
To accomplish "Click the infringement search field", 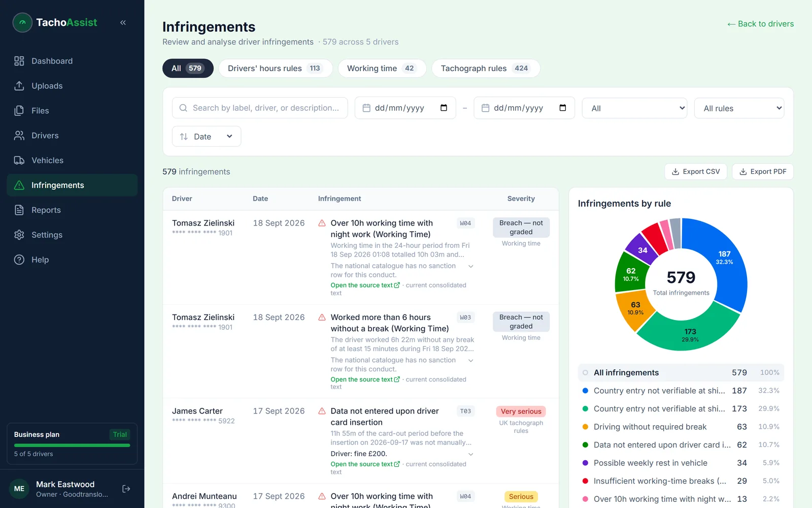I will 260,108.
